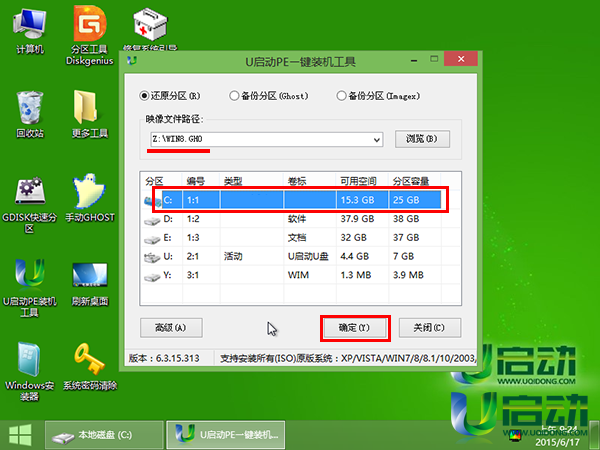This screenshot has width=600, height=450.
Task: Switch to U启动PE一键装机 taskbar item
Action: click(x=226, y=435)
